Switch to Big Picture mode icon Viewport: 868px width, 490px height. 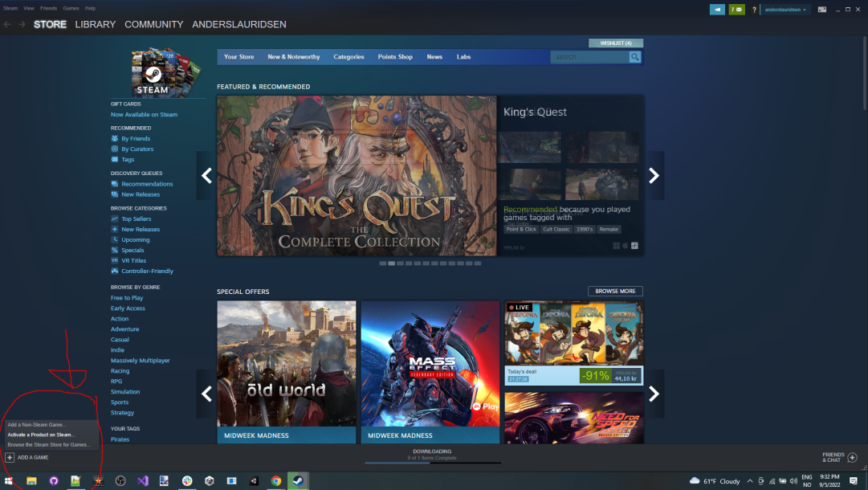(822, 10)
